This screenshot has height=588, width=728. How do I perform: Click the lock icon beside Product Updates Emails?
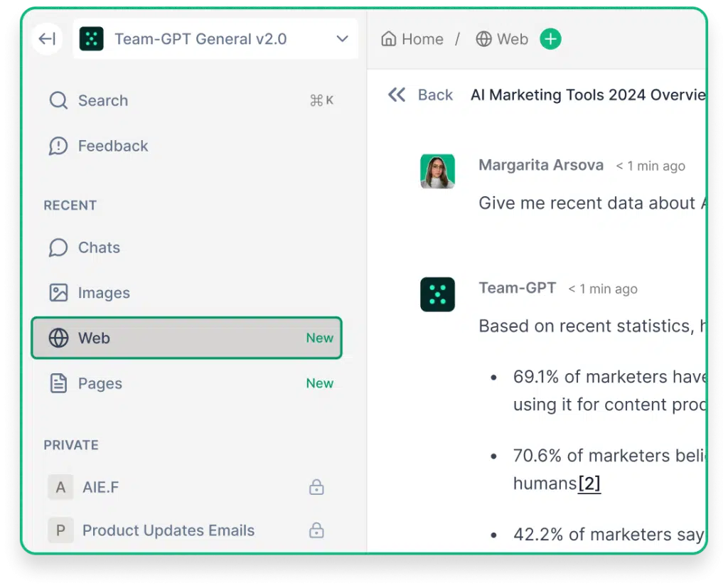316,530
